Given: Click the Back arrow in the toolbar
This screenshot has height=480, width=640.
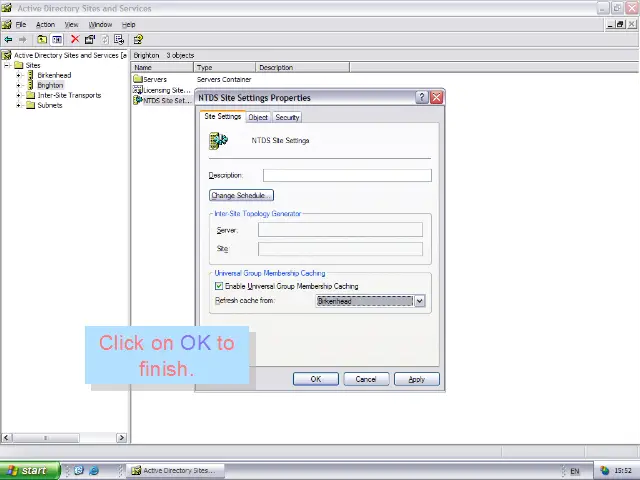Looking at the screenshot, I should 8,40.
